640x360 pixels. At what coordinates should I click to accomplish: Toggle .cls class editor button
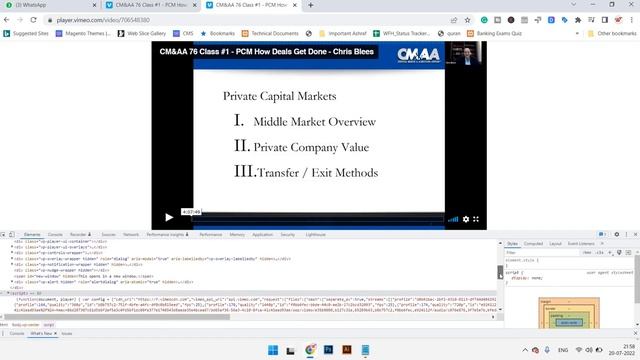(600, 253)
